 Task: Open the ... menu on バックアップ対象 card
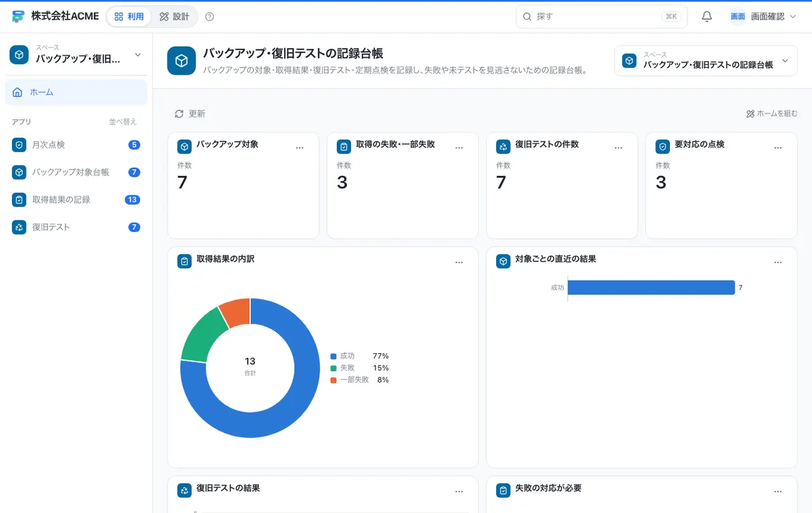(x=300, y=148)
